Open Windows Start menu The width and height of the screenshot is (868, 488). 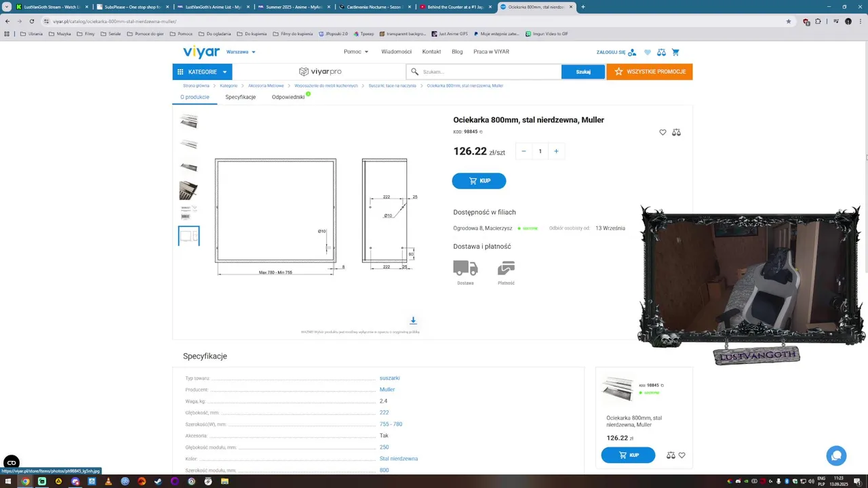point(8,481)
